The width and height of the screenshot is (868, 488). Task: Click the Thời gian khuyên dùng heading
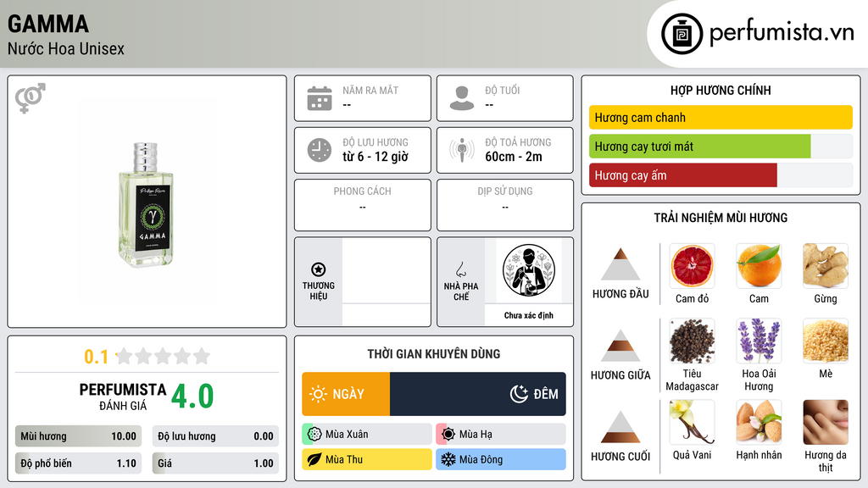[434, 354]
